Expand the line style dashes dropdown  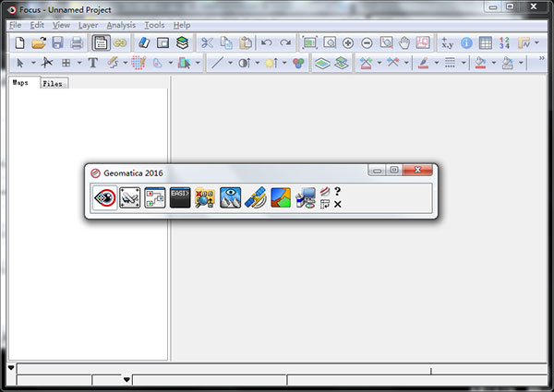pyautogui.click(x=464, y=63)
